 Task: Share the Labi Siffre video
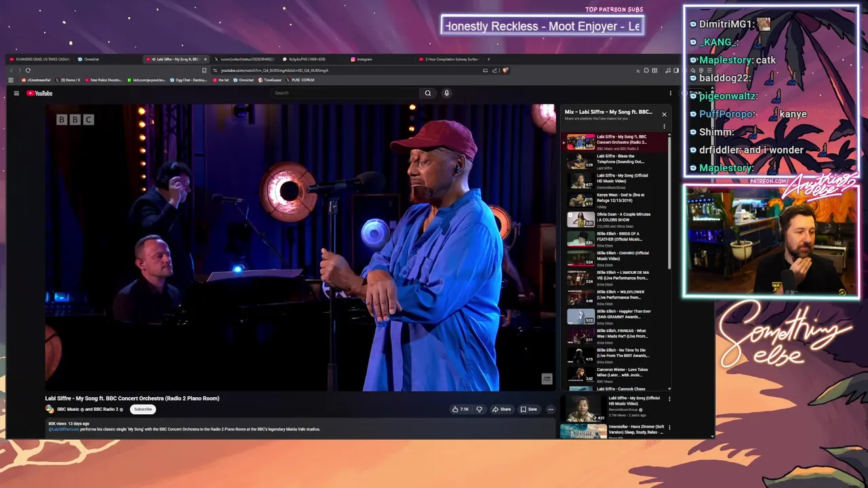click(502, 409)
